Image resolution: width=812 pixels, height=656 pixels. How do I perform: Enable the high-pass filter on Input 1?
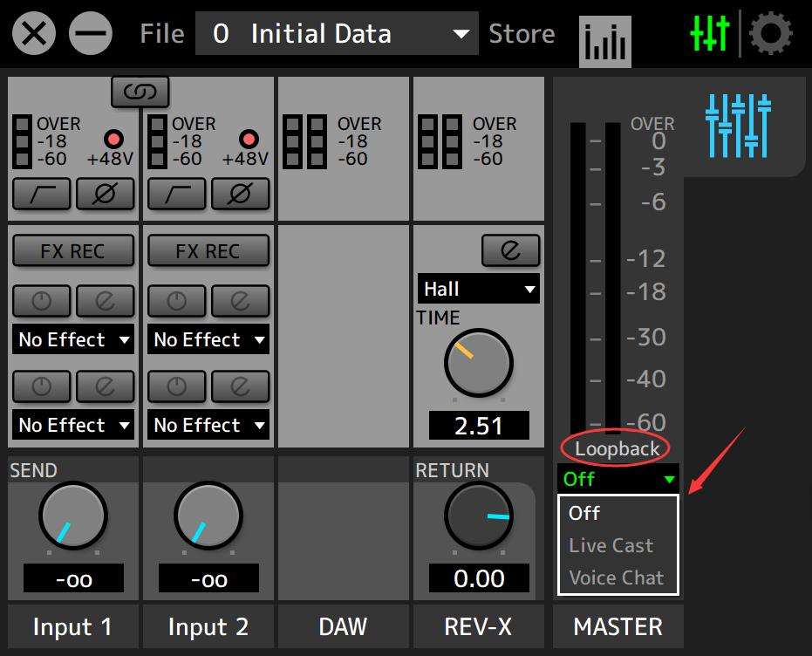tap(41, 194)
